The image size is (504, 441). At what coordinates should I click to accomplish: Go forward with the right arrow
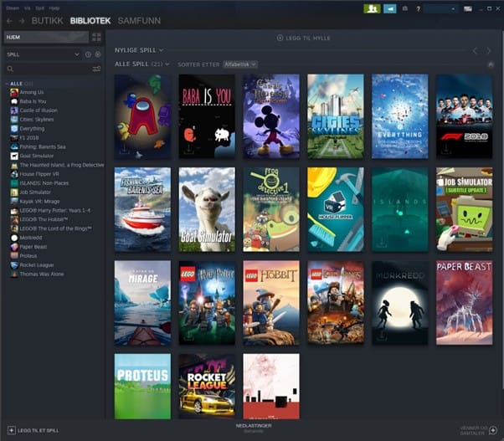[x=22, y=21]
